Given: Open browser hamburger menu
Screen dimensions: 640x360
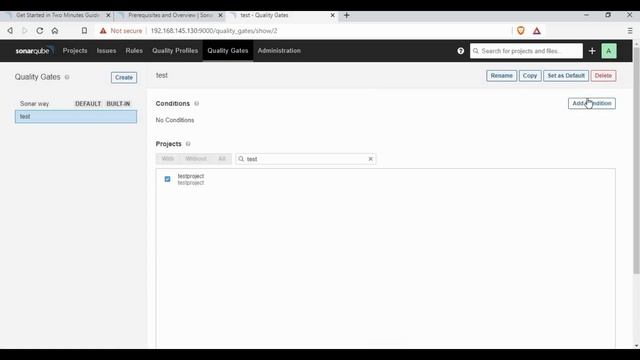Looking at the screenshot, I should point(630,31).
